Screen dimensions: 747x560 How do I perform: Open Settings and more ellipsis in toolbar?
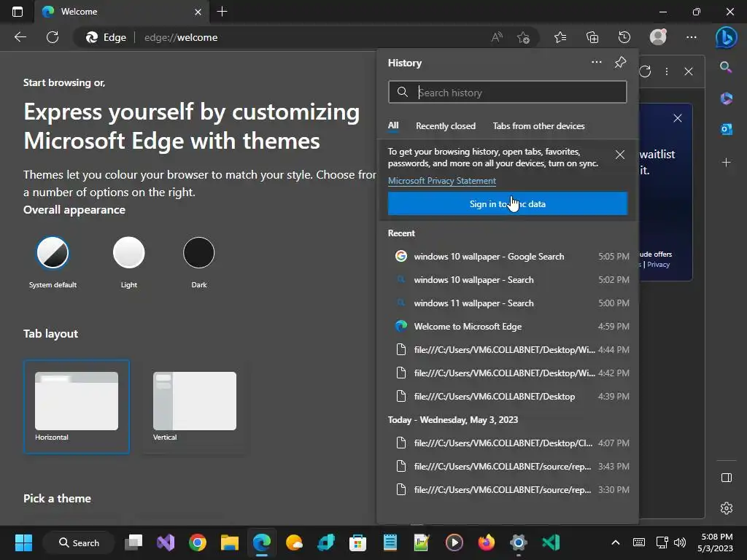pyautogui.click(x=692, y=37)
